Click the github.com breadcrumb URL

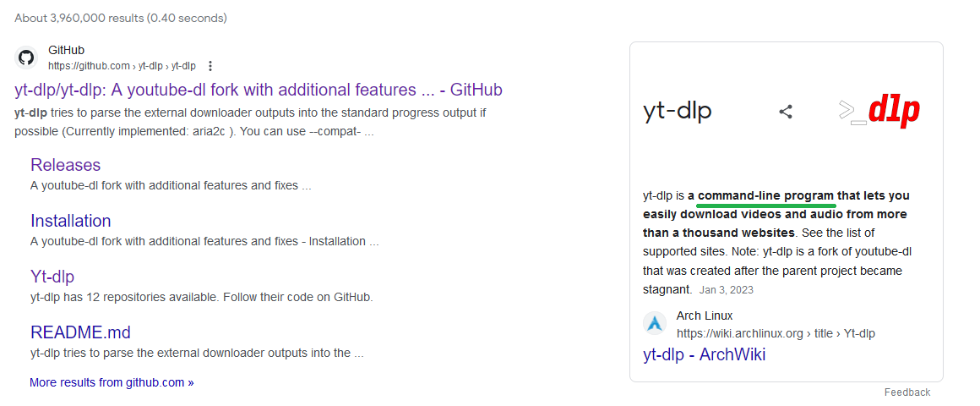tap(122, 66)
